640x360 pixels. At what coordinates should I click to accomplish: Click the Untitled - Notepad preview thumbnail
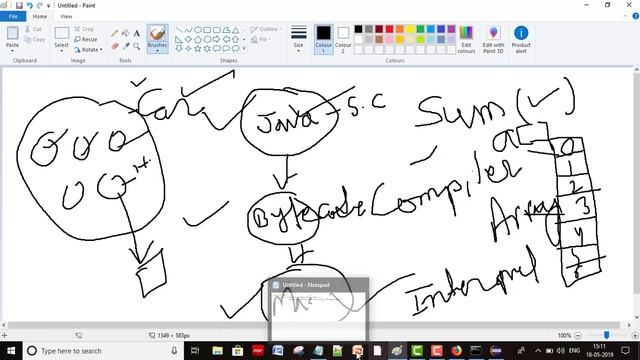318,309
